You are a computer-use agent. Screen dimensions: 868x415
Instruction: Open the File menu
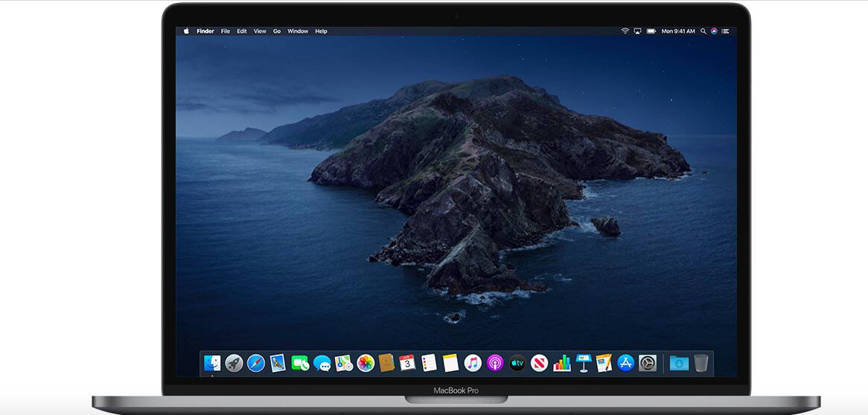coord(226,31)
